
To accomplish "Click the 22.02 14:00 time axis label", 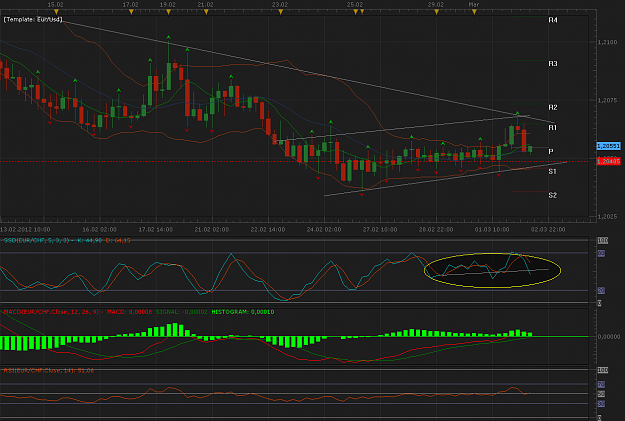I will (x=268, y=230).
